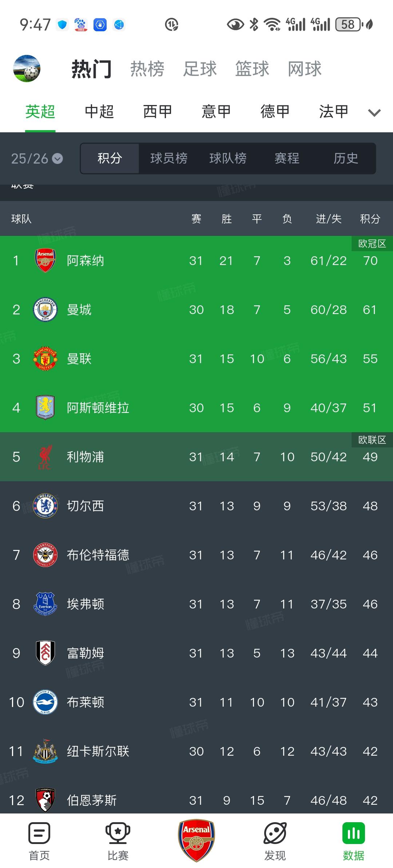Click the Everton club badge
393x868 pixels.
point(45,604)
